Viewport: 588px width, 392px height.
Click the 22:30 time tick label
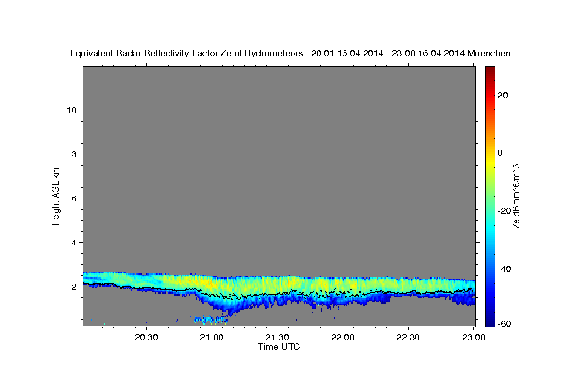(408, 337)
